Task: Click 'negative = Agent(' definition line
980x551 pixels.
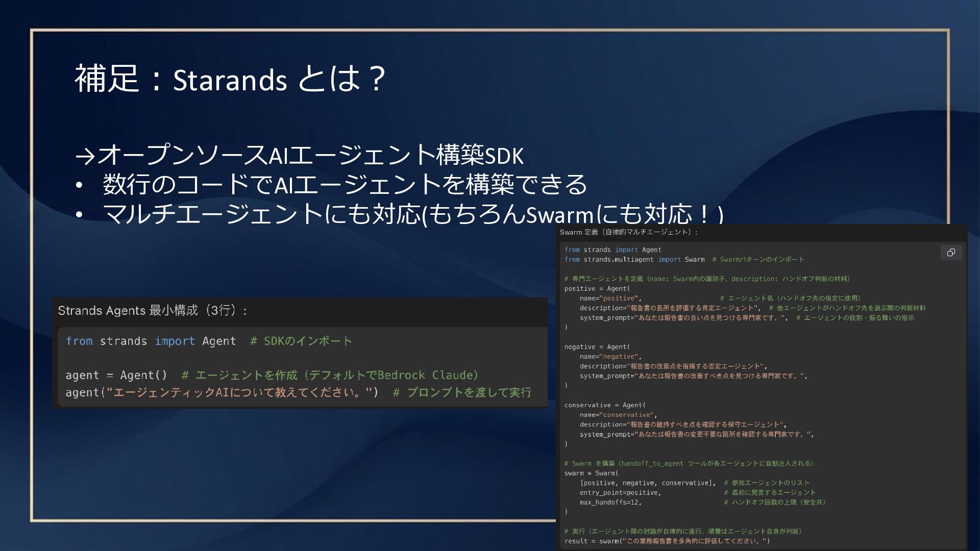Action: coord(597,347)
